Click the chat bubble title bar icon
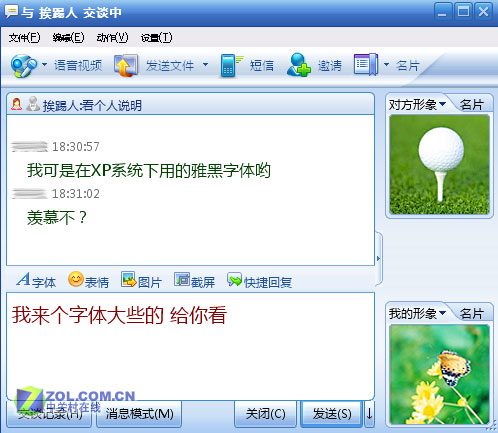The width and height of the screenshot is (498, 433). click(x=11, y=12)
